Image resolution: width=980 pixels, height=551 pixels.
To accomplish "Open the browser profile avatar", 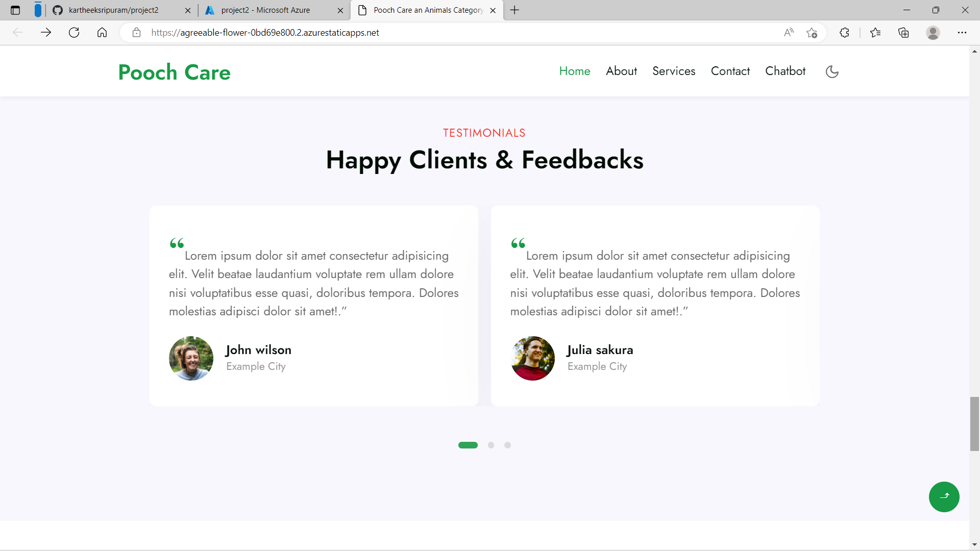I will coord(933,33).
